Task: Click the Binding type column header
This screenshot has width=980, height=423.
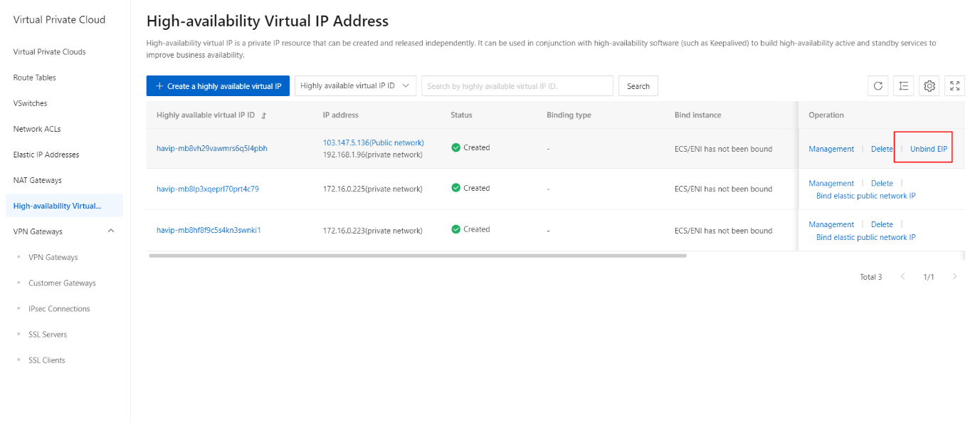Action: point(569,115)
